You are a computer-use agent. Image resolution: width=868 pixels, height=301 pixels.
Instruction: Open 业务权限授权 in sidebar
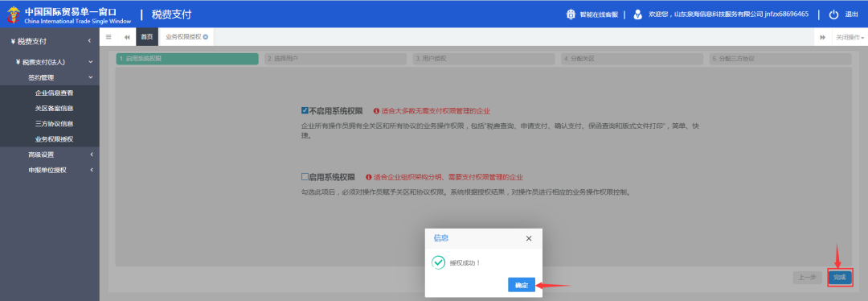(55, 139)
